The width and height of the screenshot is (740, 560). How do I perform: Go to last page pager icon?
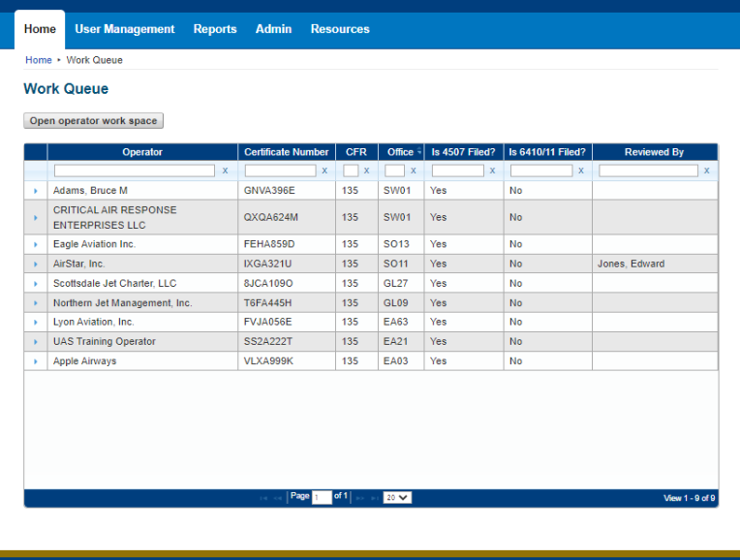point(375,498)
